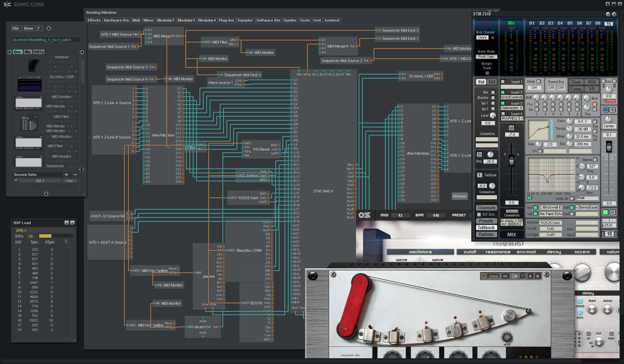Click the channel 15 fader handle on the right

[x=609, y=147]
